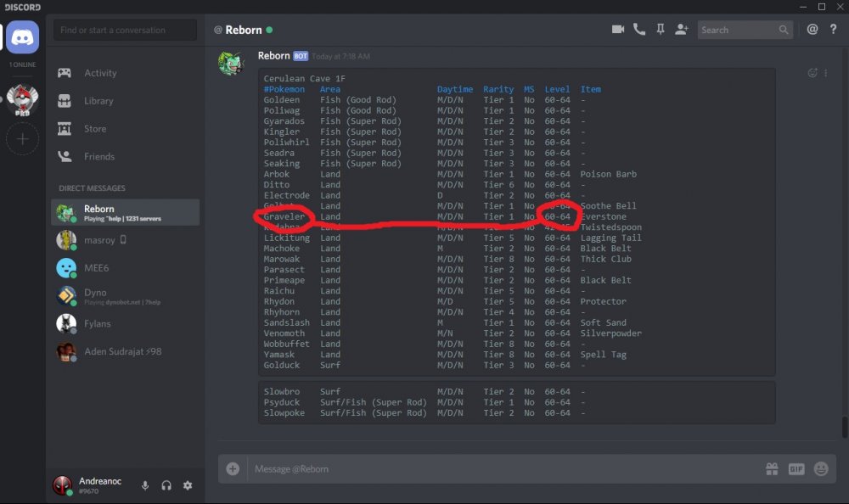Open the emoji picker
This screenshot has height=504, width=849.
tap(821, 468)
